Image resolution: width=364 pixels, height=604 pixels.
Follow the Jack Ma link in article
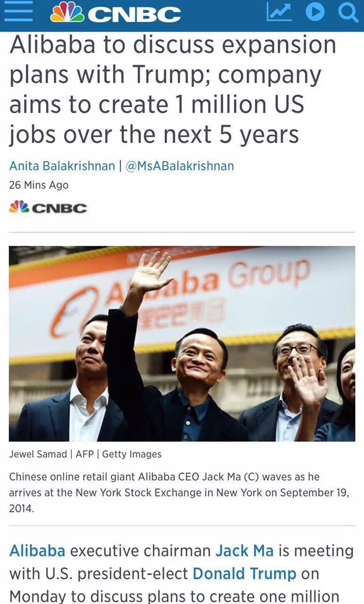click(x=244, y=551)
